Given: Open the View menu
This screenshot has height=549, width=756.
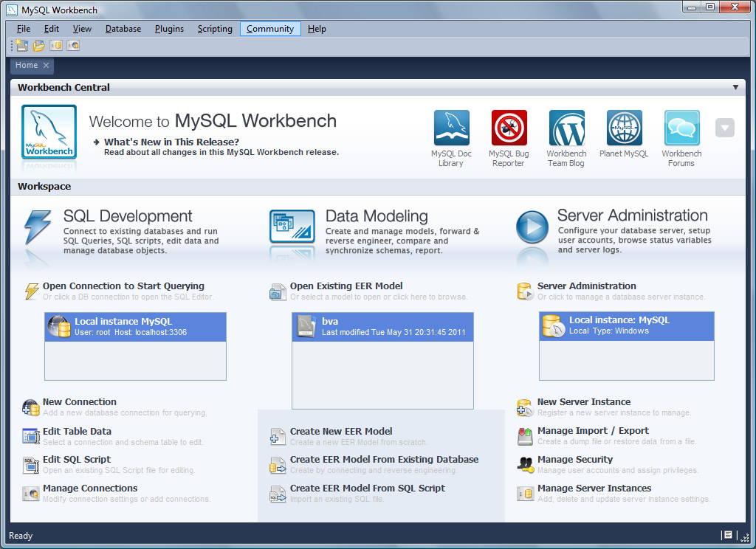Looking at the screenshot, I should [82, 29].
